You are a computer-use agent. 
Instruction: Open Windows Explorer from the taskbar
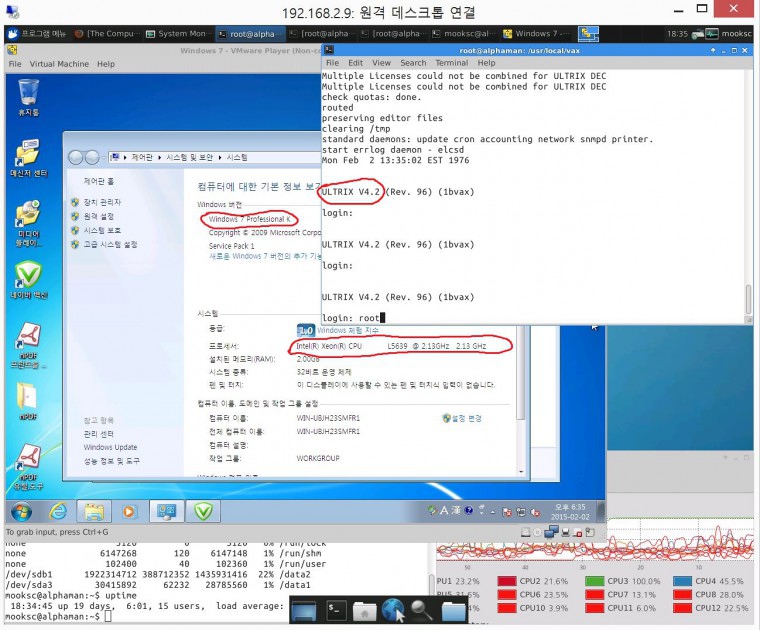tap(94, 511)
